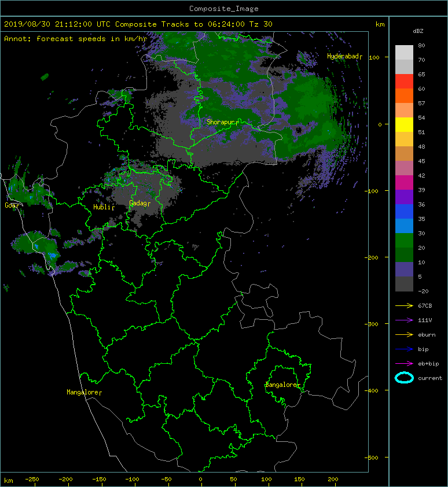Click the 'Annot: forecast speeds in km/hr' text
This screenshot has height=487, width=448.
[76, 39]
